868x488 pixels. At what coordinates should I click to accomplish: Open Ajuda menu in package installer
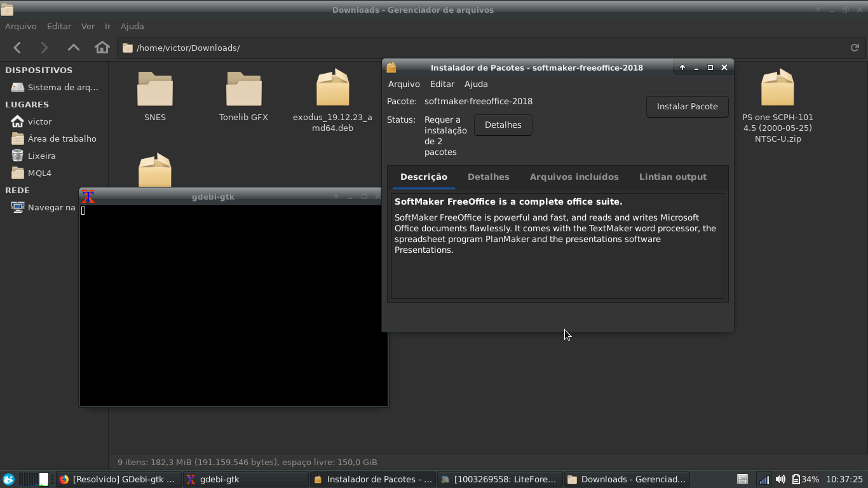[476, 84]
